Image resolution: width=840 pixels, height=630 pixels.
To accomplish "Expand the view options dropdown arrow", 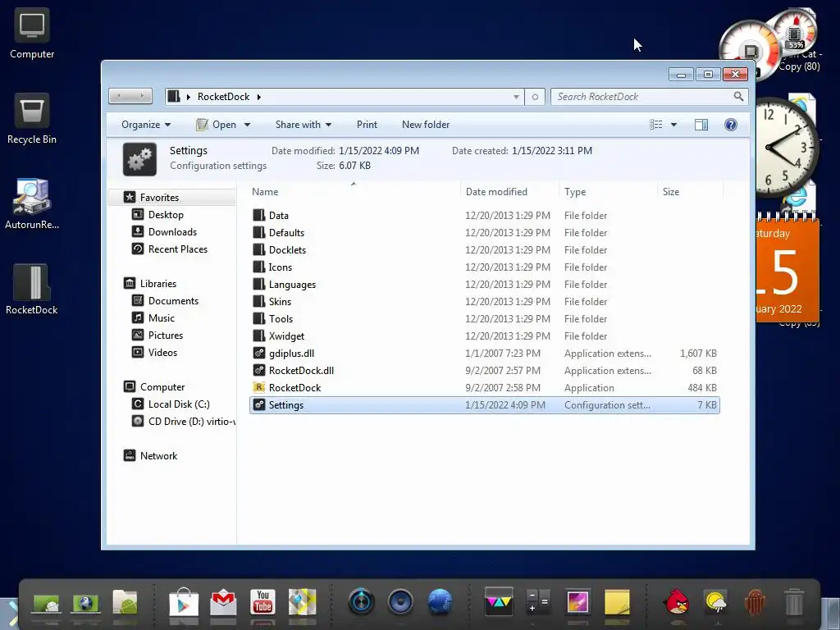I will coord(673,125).
